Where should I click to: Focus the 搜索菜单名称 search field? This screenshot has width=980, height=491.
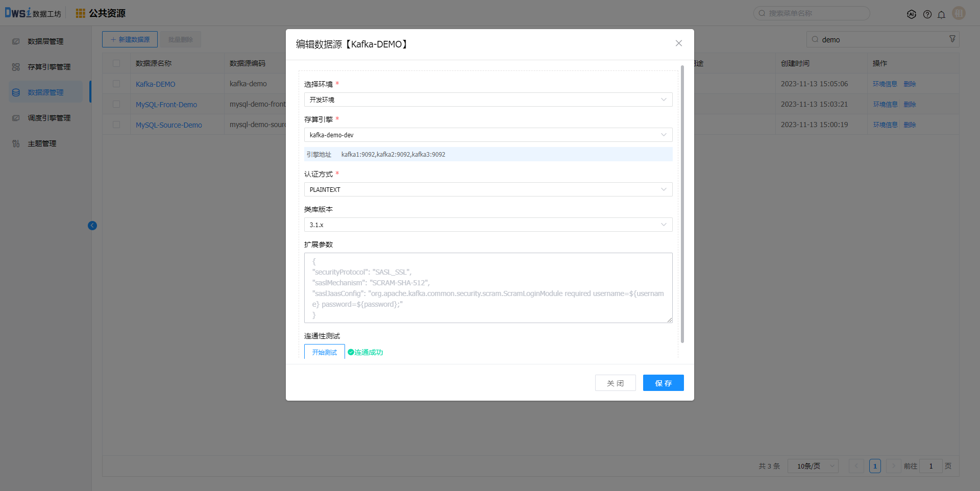click(812, 13)
